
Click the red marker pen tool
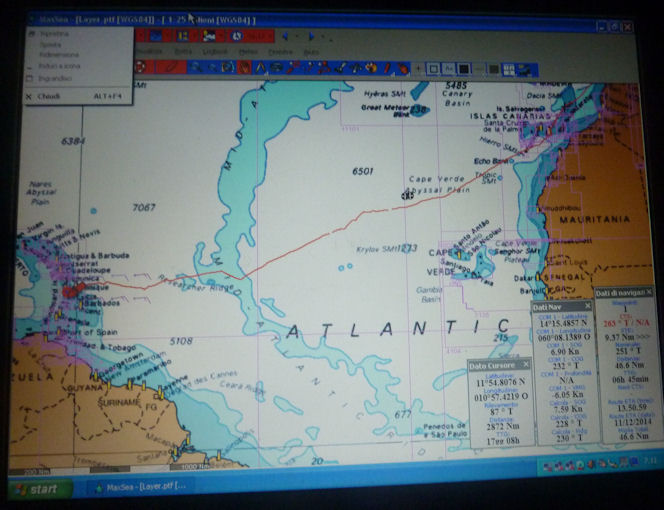(x=387, y=67)
